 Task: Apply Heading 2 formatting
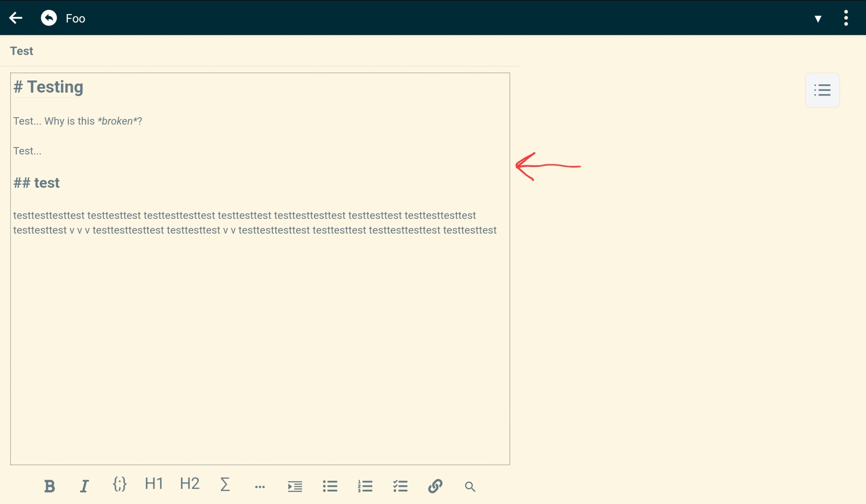(x=189, y=484)
